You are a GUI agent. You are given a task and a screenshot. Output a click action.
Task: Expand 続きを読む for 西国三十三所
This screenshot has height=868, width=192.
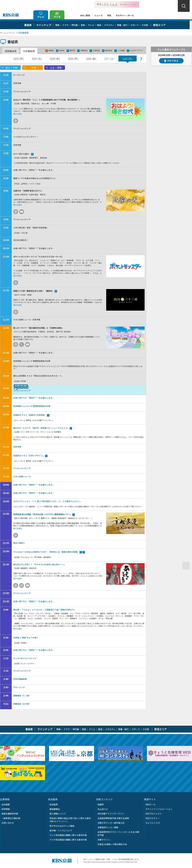click(18, 305)
